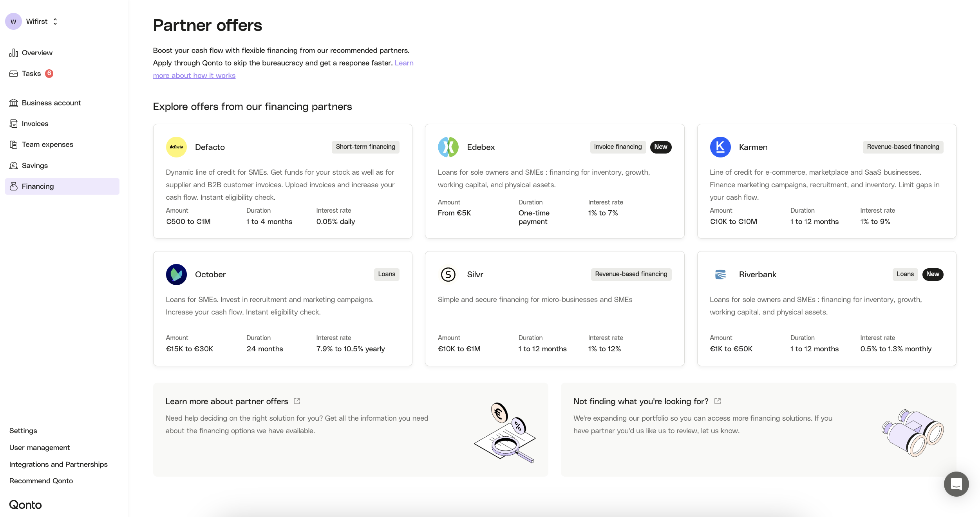The height and width of the screenshot is (517, 980).
Task: Open the Settings page
Action: click(23, 431)
